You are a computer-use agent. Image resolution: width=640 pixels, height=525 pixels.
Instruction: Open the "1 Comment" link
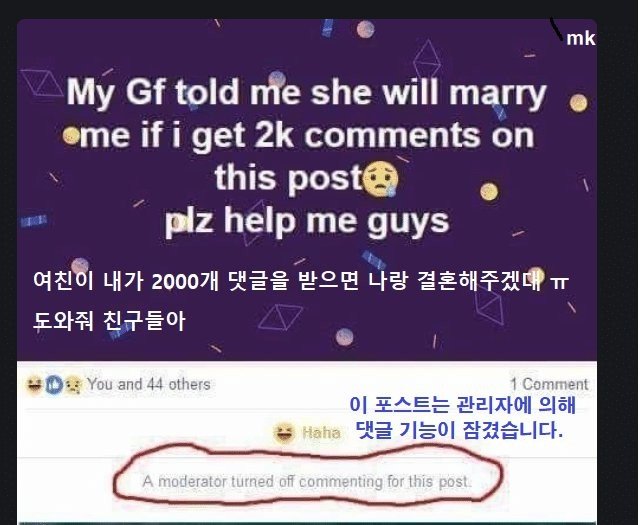click(549, 384)
